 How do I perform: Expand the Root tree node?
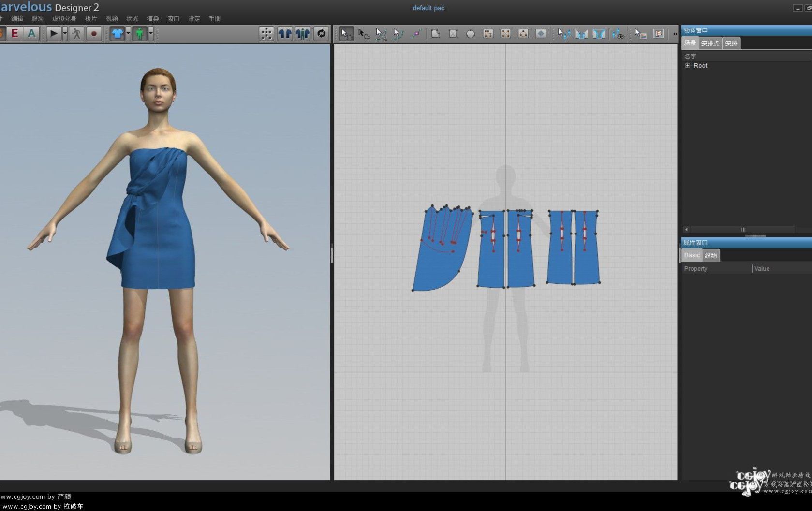pyautogui.click(x=688, y=65)
